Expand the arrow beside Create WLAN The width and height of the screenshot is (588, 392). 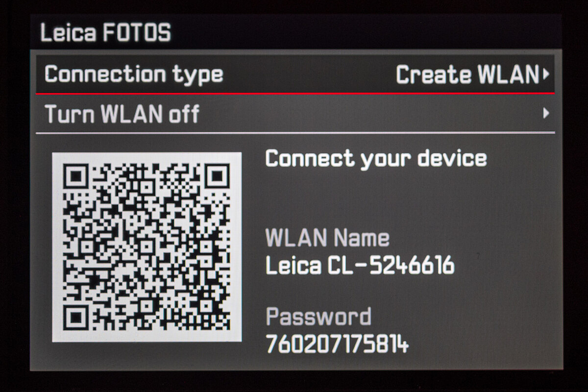(545, 75)
